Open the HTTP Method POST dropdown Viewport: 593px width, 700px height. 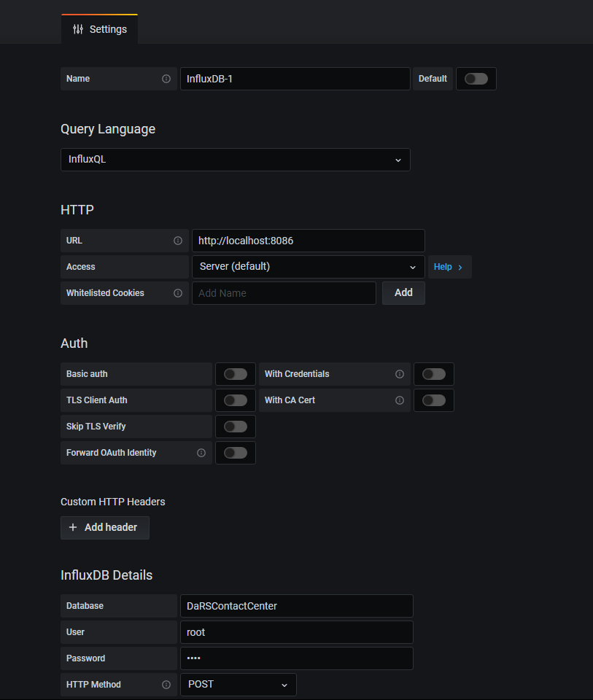coord(238,685)
